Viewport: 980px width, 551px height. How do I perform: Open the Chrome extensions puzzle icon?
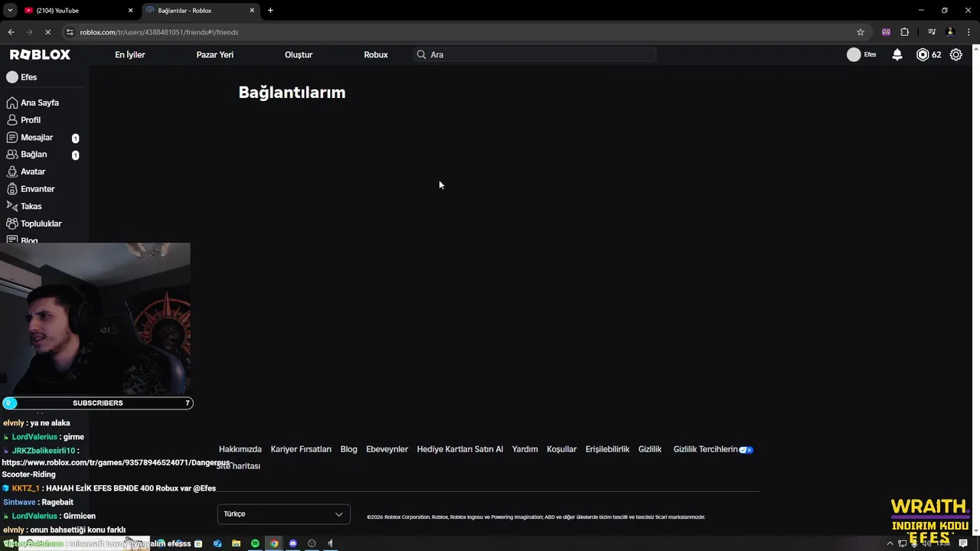pyautogui.click(x=905, y=32)
